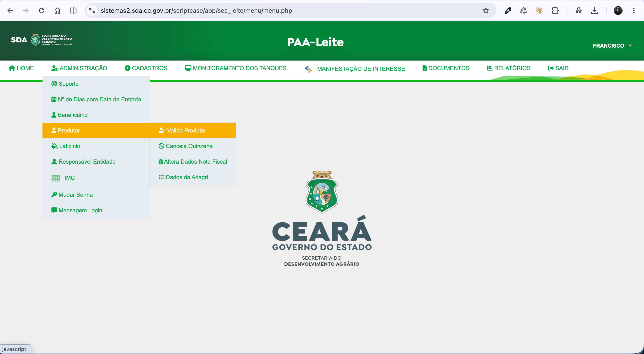This screenshot has width=644, height=354.
Task: Activate the eyedropper color picker extension
Action: (x=508, y=11)
